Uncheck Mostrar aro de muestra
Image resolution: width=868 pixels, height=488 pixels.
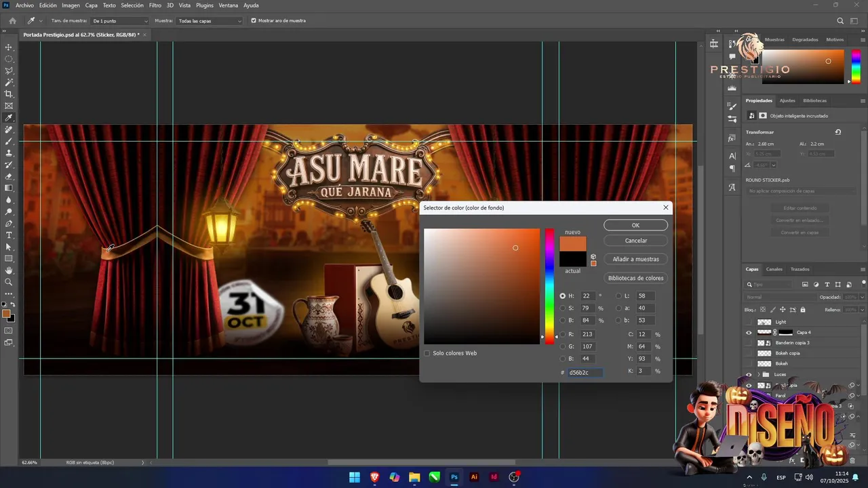pyautogui.click(x=254, y=21)
